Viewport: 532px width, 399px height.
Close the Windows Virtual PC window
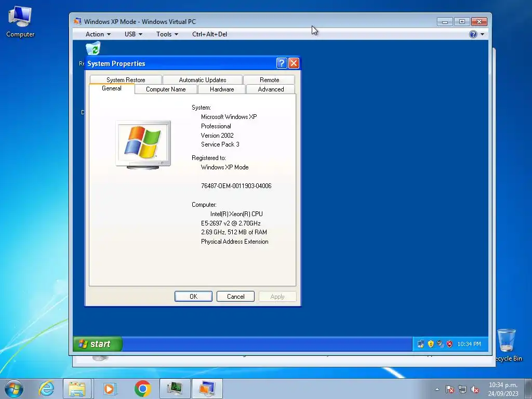point(479,22)
